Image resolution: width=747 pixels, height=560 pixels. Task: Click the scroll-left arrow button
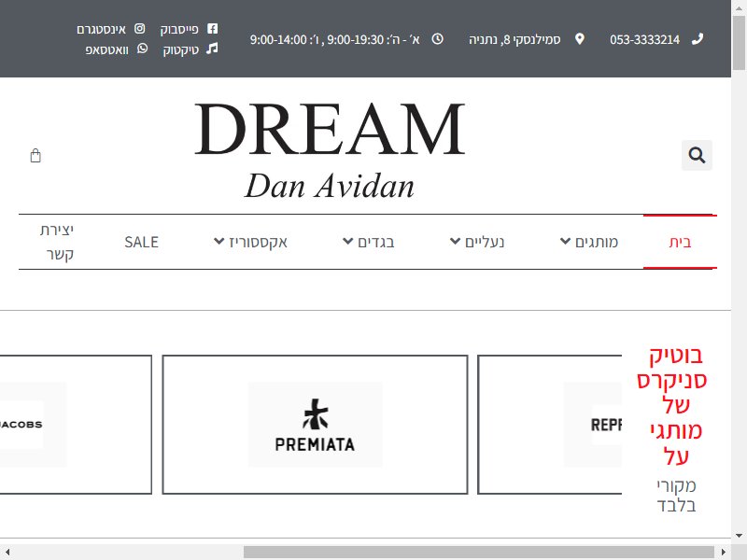(x=7, y=552)
